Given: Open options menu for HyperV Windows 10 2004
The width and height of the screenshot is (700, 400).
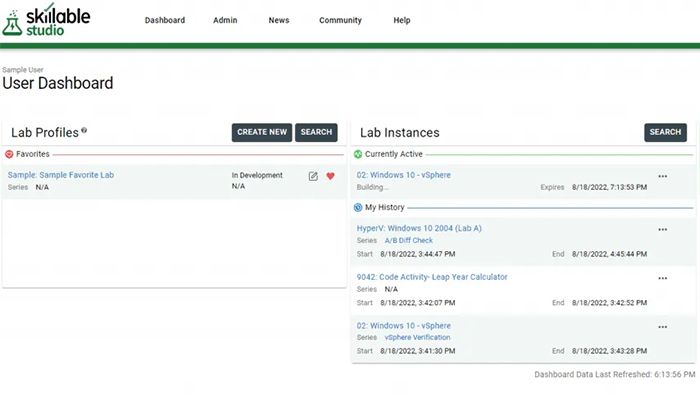Looking at the screenshot, I should (662, 229).
